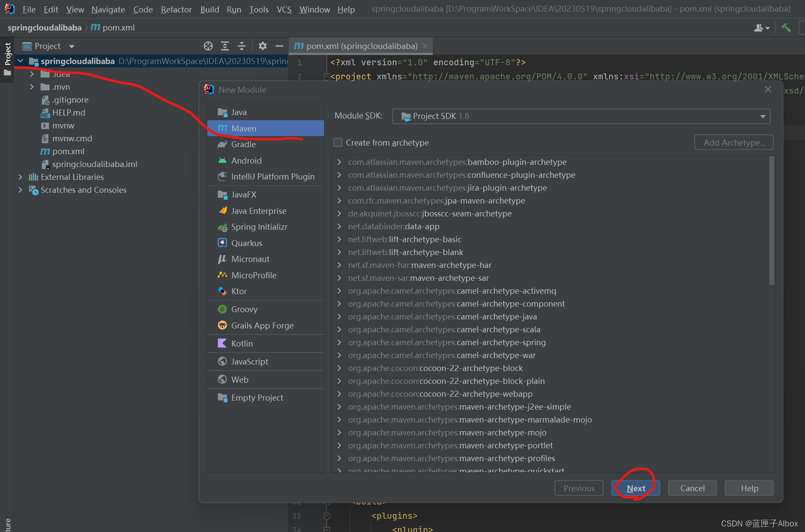Screen dimensions: 805x532
Task: Select the Gradle module type
Action: [266, 145]
